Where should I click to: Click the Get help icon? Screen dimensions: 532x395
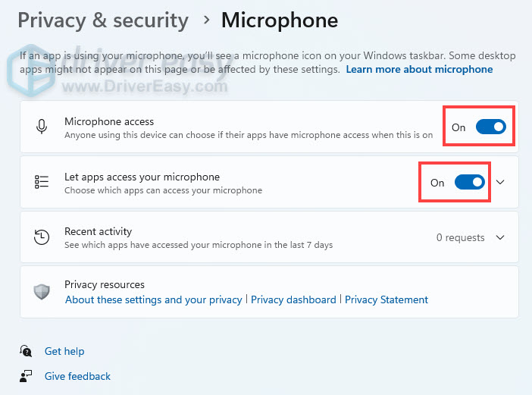click(27, 351)
